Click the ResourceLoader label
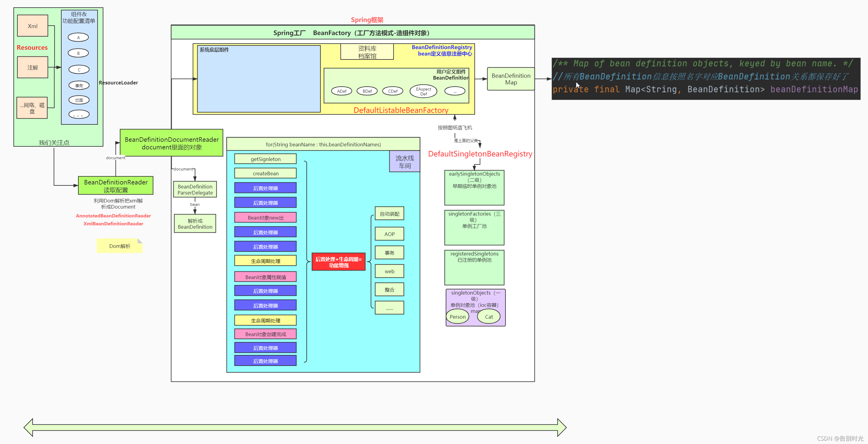Image resolution: width=868 pixels, height=444 pixels. click(x=118, y=83)
